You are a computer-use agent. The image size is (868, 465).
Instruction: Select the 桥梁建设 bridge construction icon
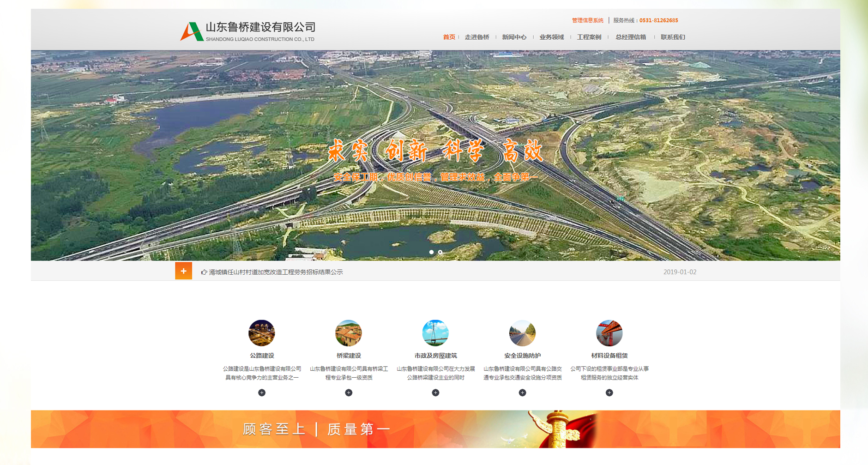pos(349,333)
